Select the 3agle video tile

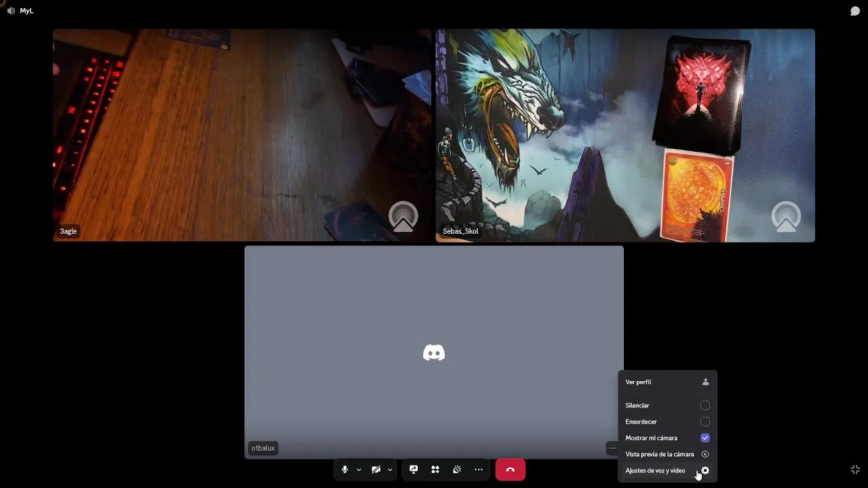point(242,135)
